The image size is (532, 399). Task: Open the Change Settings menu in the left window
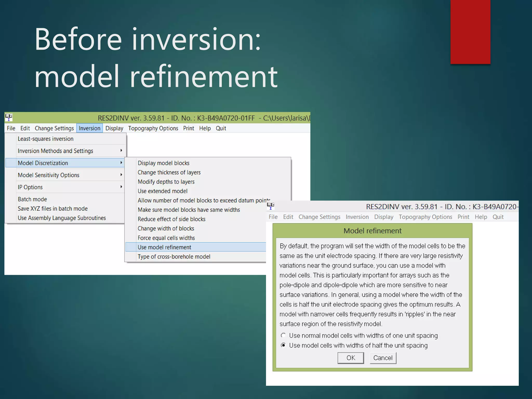point(54,128)
